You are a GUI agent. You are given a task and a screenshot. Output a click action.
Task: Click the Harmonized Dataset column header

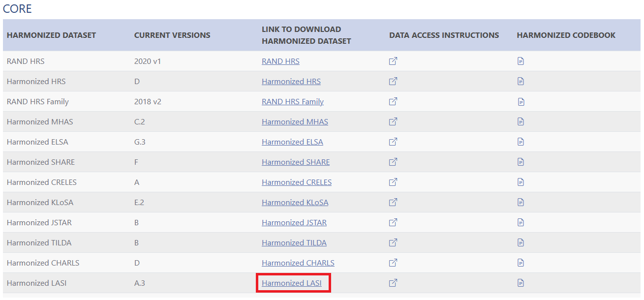point(51,35)
